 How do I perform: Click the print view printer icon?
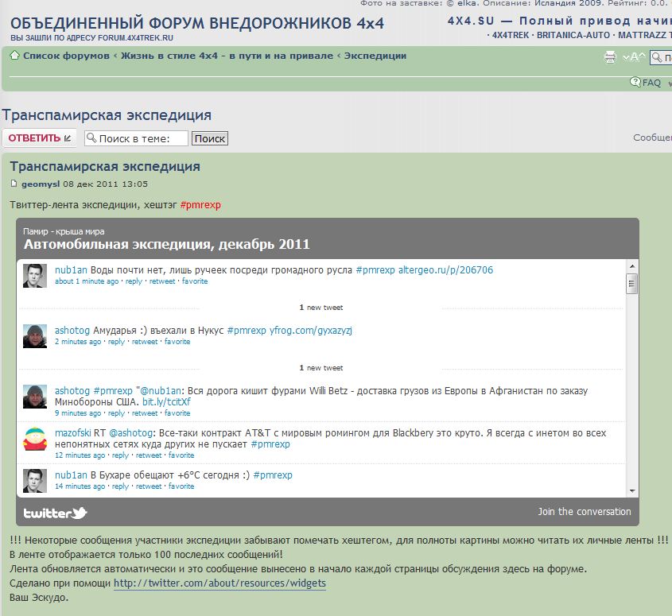[x=610, y=56]
